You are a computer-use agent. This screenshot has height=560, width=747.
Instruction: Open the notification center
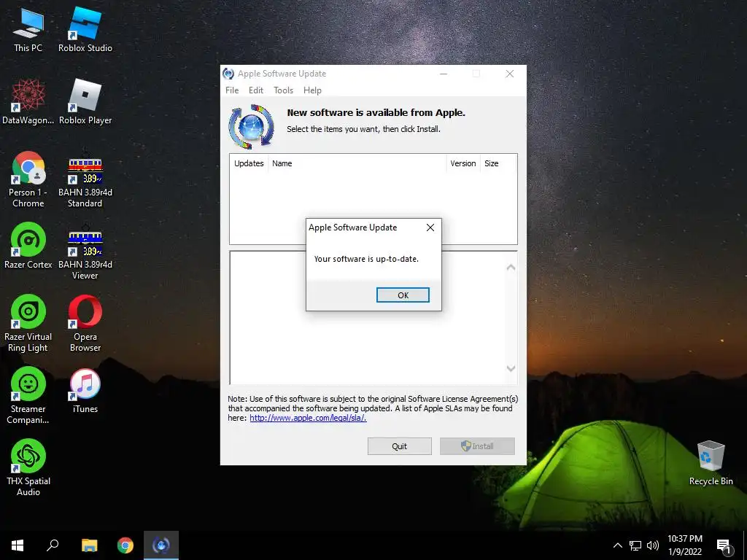pyautogui.click(x=724, y=546)
